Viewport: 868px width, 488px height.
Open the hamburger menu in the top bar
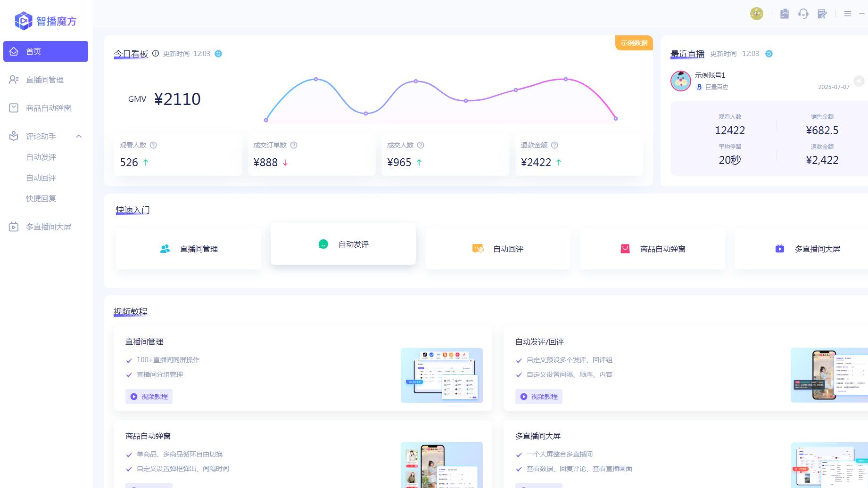(x=848, y=14)
